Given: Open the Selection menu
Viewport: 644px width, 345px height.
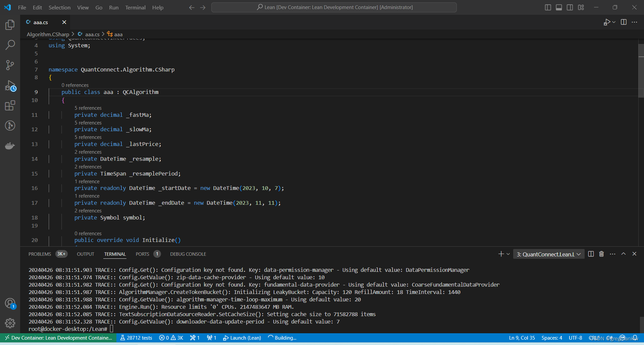Looking at the screenshot, I should tap(59, 7).
